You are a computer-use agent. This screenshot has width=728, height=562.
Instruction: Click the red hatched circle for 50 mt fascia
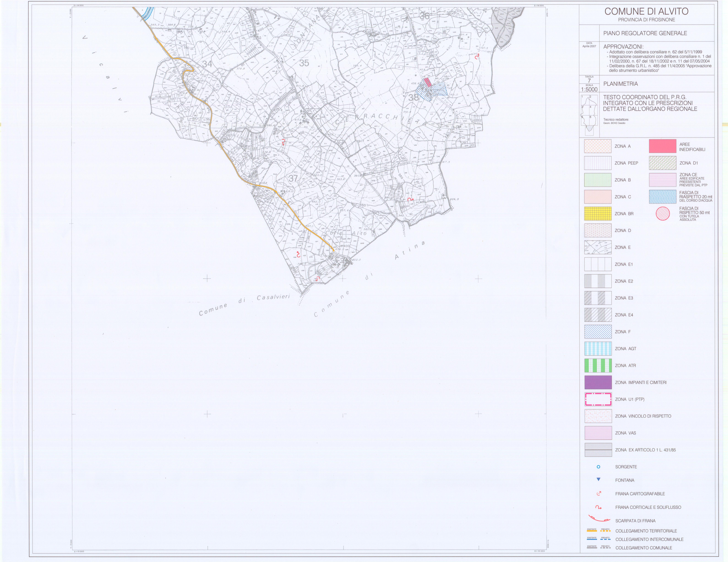pos(663,214)
